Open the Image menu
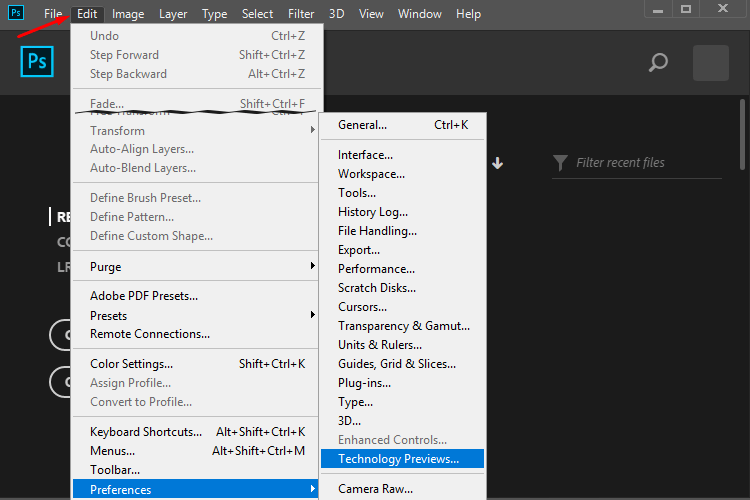The image size is (750, 500). [128, 14]
